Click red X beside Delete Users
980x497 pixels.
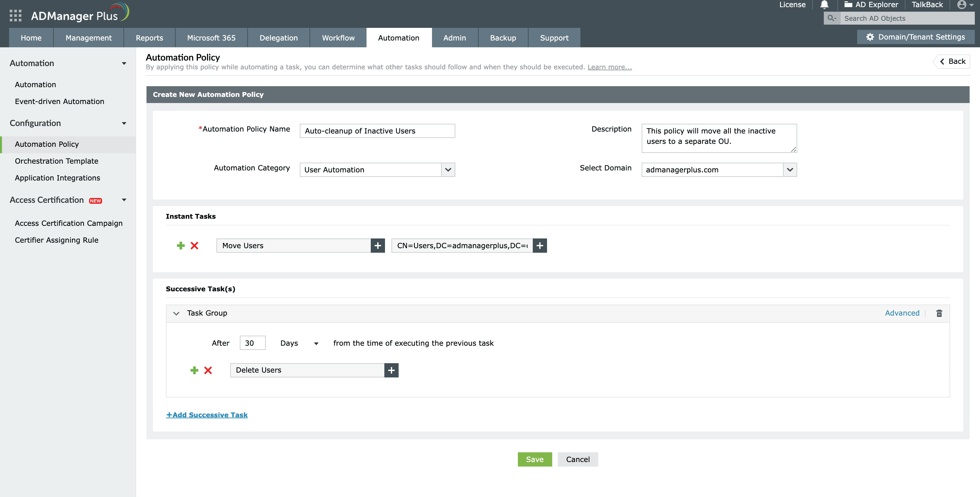coord(208,370)
